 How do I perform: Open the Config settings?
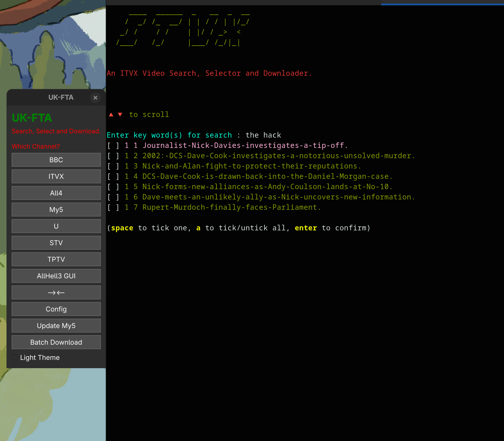point(56,309)
